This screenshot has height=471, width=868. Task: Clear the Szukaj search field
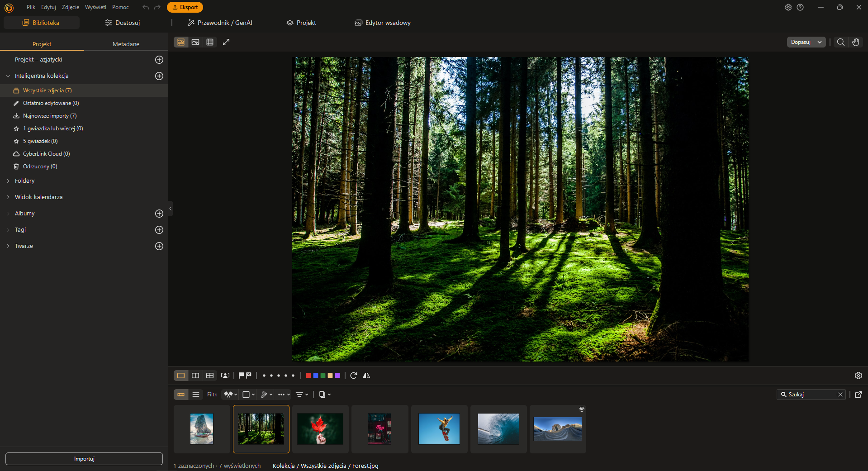click(x=840, y=395)
